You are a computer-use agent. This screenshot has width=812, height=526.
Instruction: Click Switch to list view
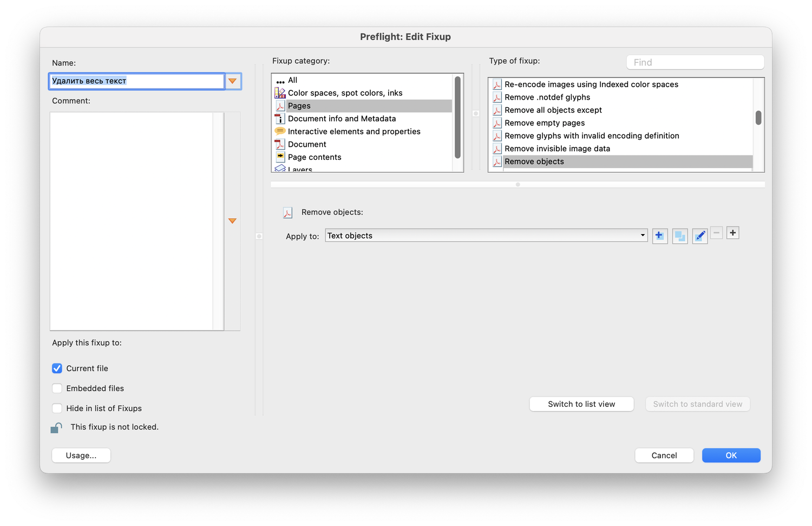pyautogui.click(x=581, y=404)
